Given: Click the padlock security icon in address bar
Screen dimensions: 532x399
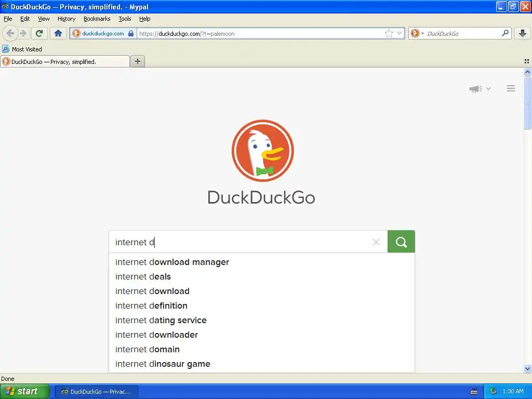Looking at the screenshot, I should (x=131, y=33).
